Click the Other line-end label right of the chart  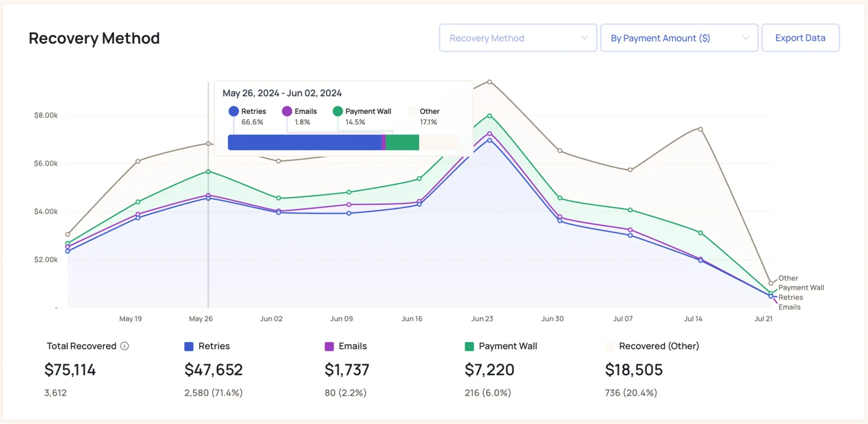click(x=788, y=278)
